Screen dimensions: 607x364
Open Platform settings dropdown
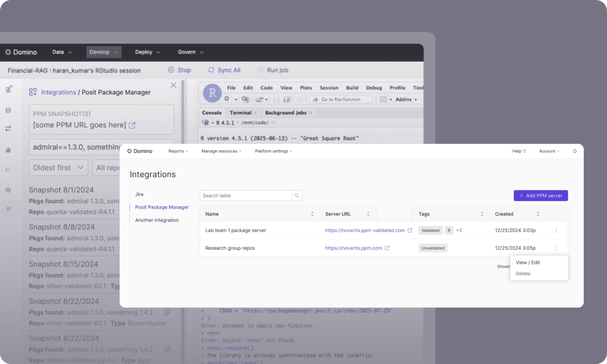[274, 151]
